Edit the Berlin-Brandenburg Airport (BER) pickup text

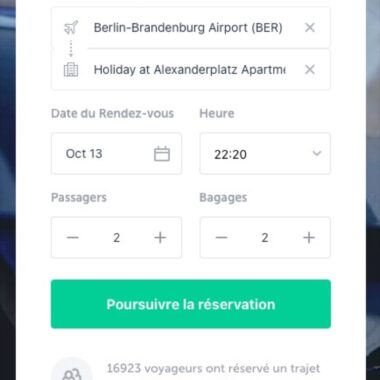[x=188, y=27]
